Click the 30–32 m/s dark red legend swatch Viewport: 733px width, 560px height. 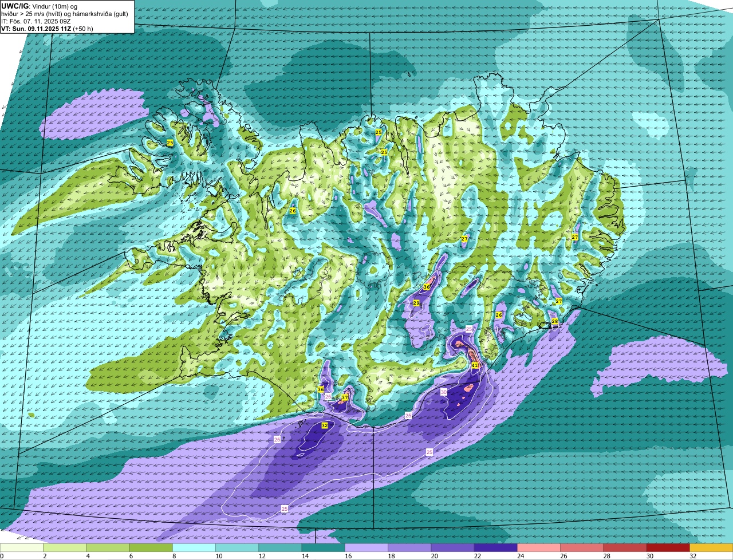pyautogui.click(x=668, y=548)
